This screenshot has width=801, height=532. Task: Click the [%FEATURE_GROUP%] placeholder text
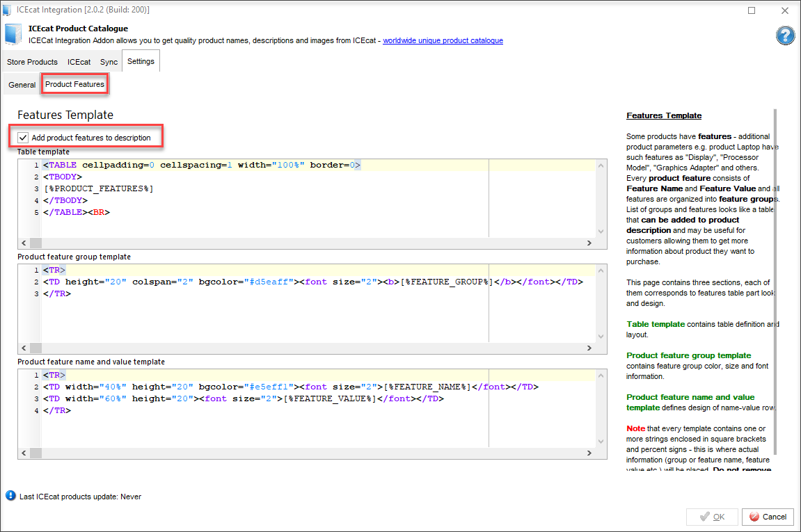[446, 282]
